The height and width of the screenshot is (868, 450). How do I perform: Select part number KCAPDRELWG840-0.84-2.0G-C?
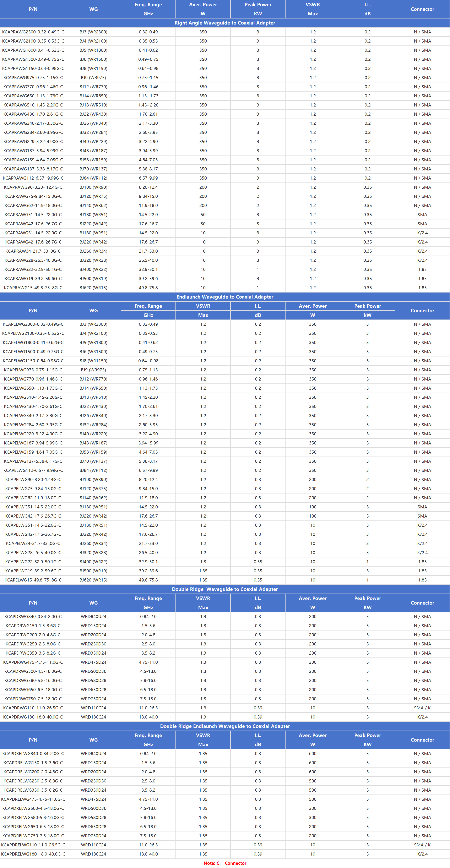click(33, 753)
